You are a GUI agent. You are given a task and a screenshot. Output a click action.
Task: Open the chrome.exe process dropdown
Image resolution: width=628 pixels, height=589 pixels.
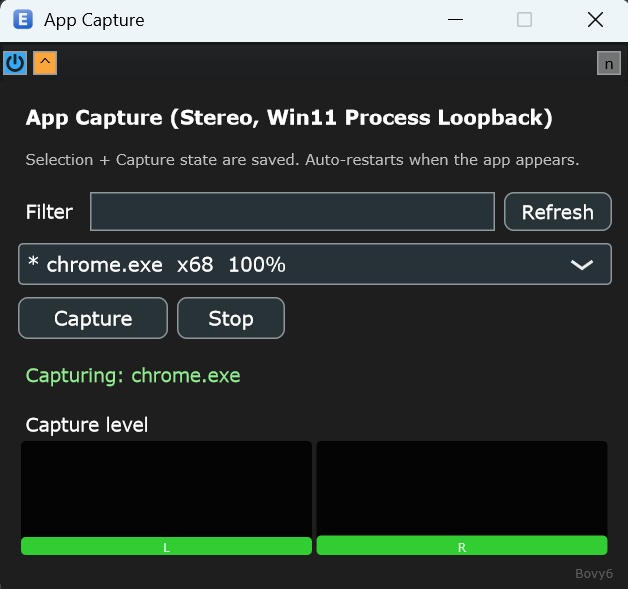[315, 264]
